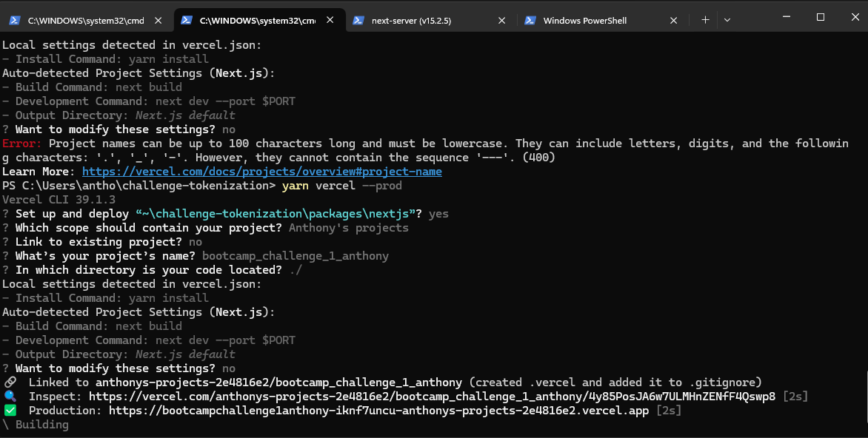This screenshot has height=438, width=868.
Task: Close the Windows PowerShell tab
Action: (673, 20)
